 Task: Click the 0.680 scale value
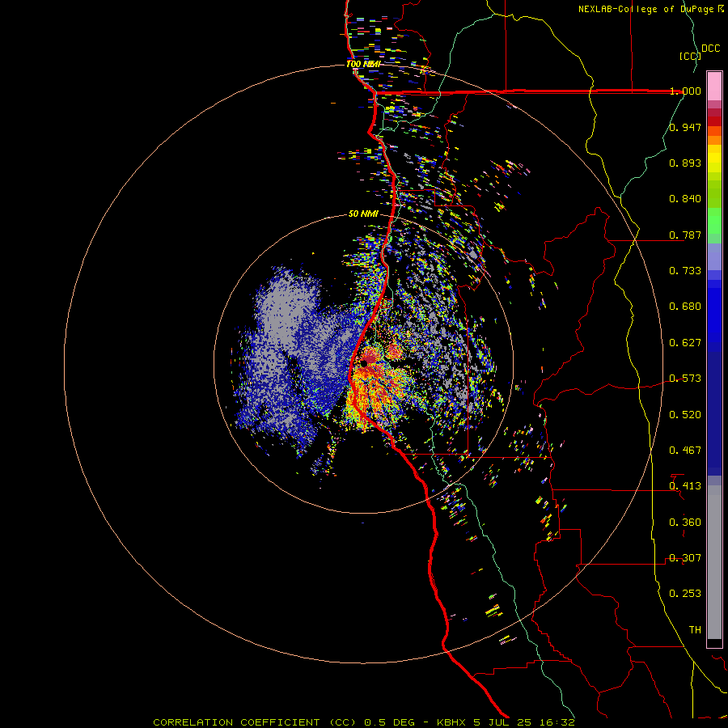coord(685,307)
